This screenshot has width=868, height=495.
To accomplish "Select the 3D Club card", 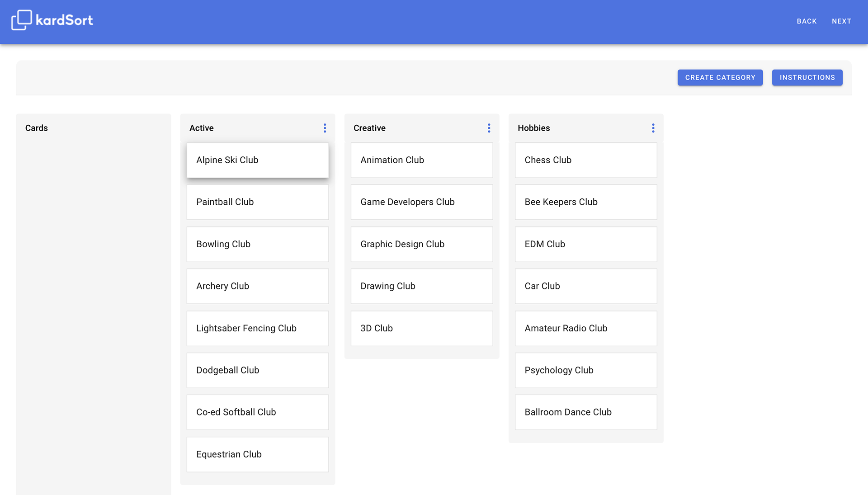I will tap(422, 328).
